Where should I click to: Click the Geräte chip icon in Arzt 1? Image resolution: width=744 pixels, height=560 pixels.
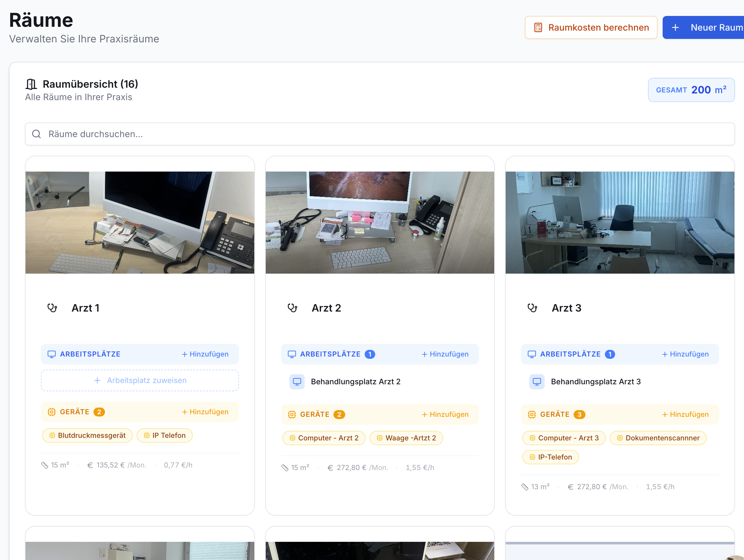[x=51, y=412]
